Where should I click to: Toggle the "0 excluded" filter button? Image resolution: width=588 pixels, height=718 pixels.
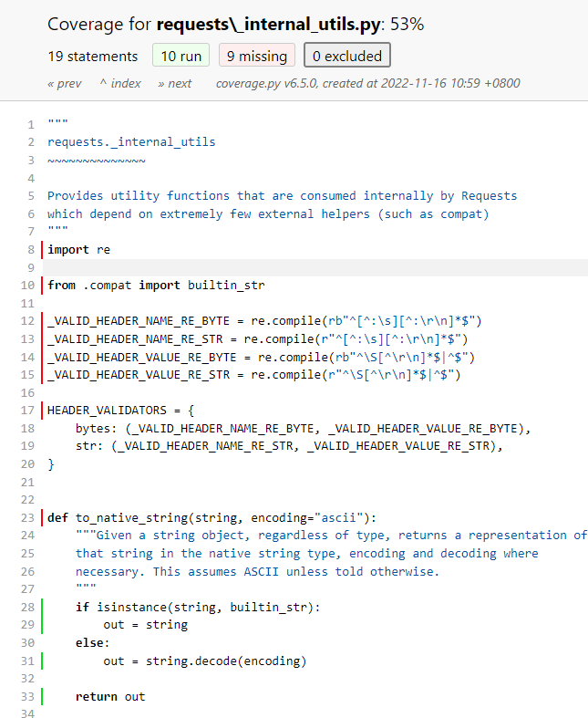click(x=346, y=56)
